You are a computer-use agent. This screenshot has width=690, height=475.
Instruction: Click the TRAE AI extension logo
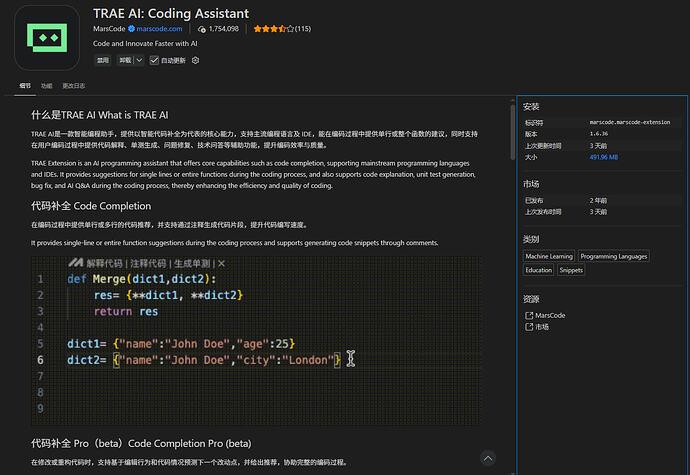(47, 38)
